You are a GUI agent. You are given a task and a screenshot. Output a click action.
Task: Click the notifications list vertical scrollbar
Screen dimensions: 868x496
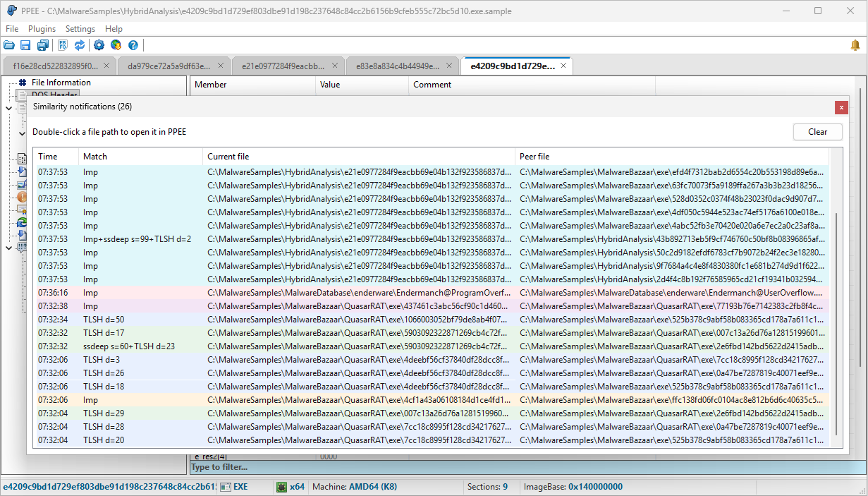click(x=836, y=323)
